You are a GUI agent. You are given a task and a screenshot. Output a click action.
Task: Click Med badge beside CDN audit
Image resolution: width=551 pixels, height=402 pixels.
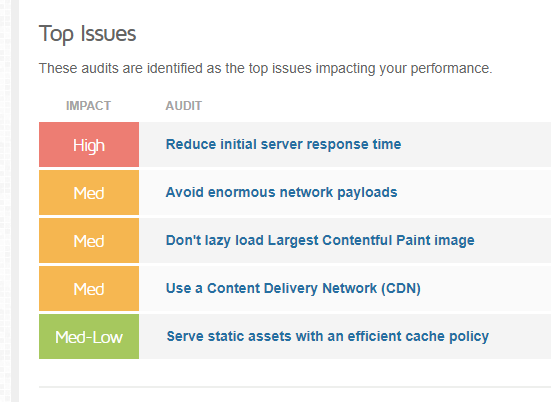(x=89, y=288)
